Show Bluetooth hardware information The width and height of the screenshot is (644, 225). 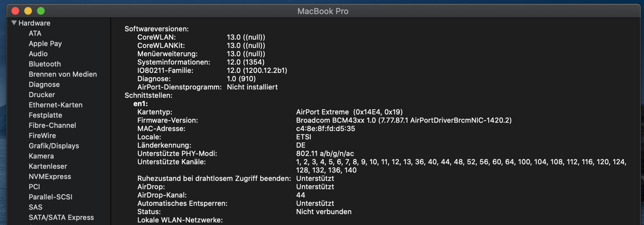[45, 64]
